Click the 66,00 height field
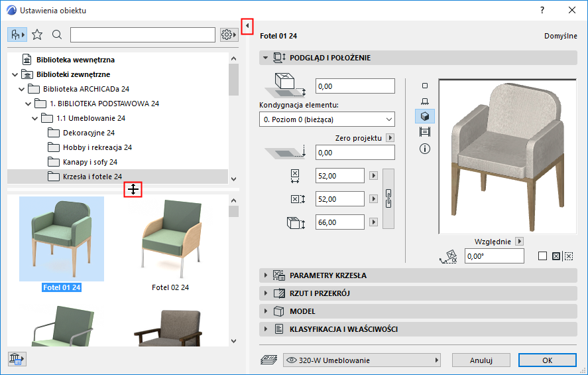Image resolution: width=588 pixels, height=375 pixels. pyautogui.click(x=340, y=222)
